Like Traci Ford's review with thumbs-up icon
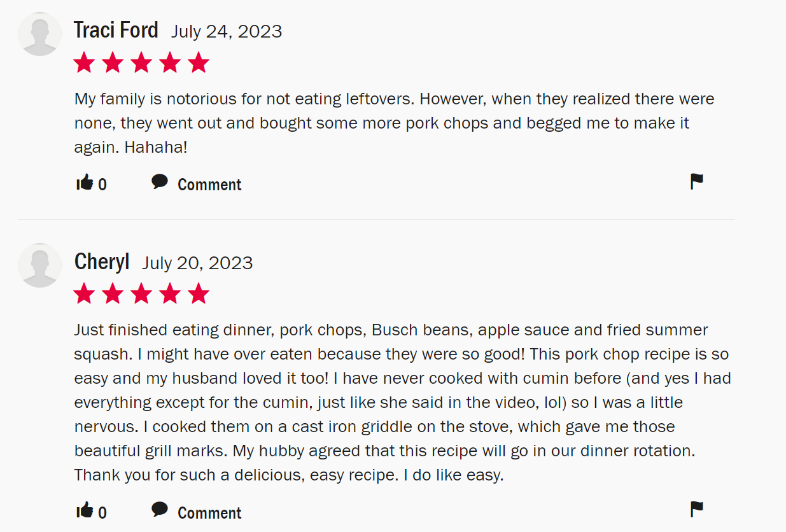The image size is (786, 532). [85, 183]
